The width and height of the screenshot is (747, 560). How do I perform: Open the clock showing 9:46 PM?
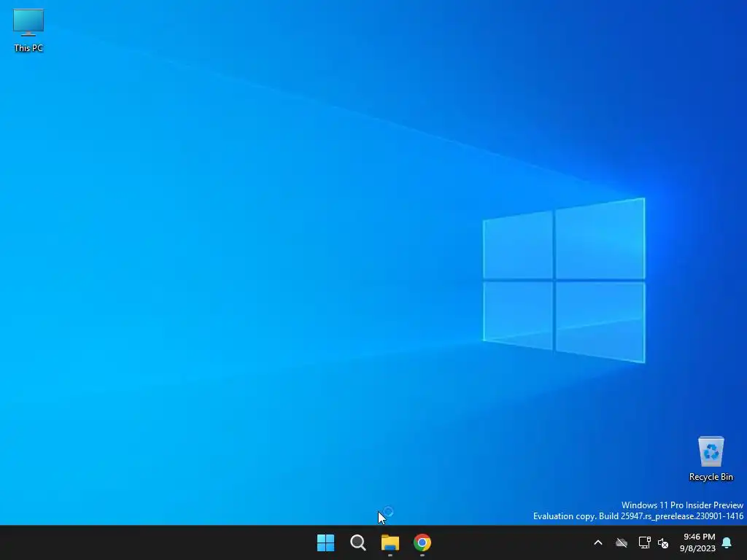698,542
